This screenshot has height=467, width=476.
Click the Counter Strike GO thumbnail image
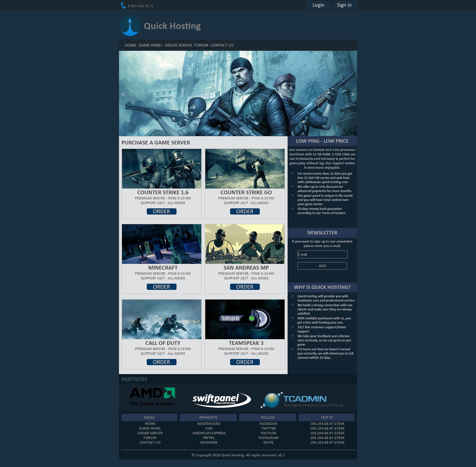[245, 169]
